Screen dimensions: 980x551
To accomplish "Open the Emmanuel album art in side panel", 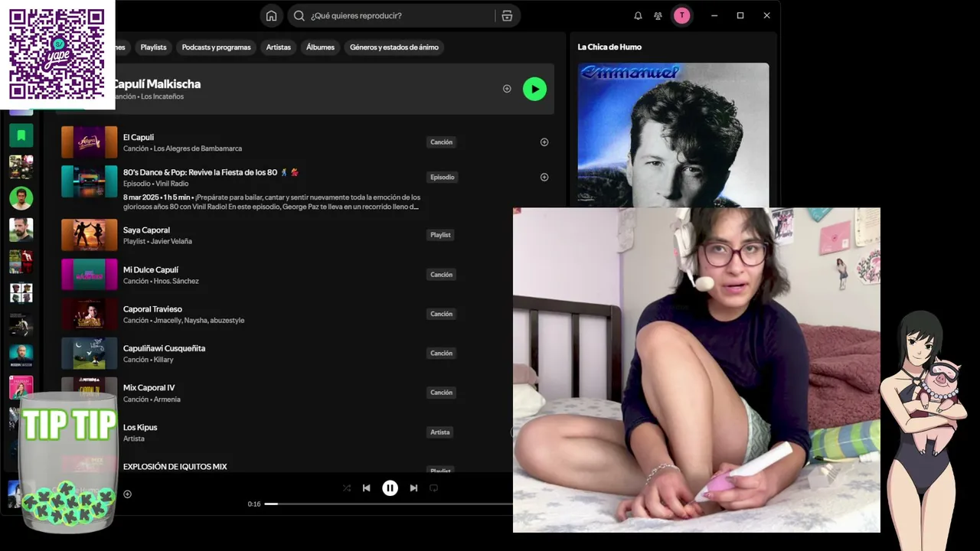I will click(x=673, y=135).
